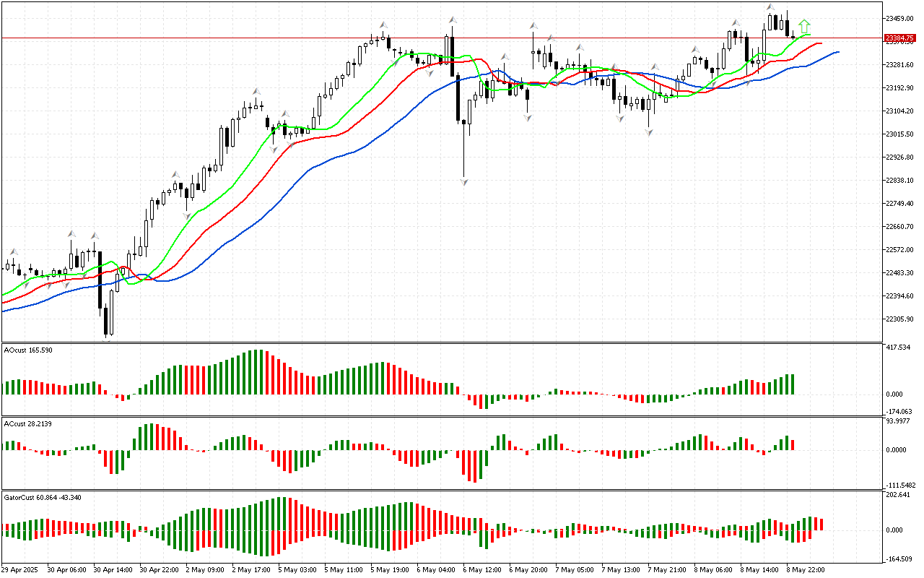Click the green up arrow signal icon
This screenshot has width=924, height=578.
(x=805, y=27)
